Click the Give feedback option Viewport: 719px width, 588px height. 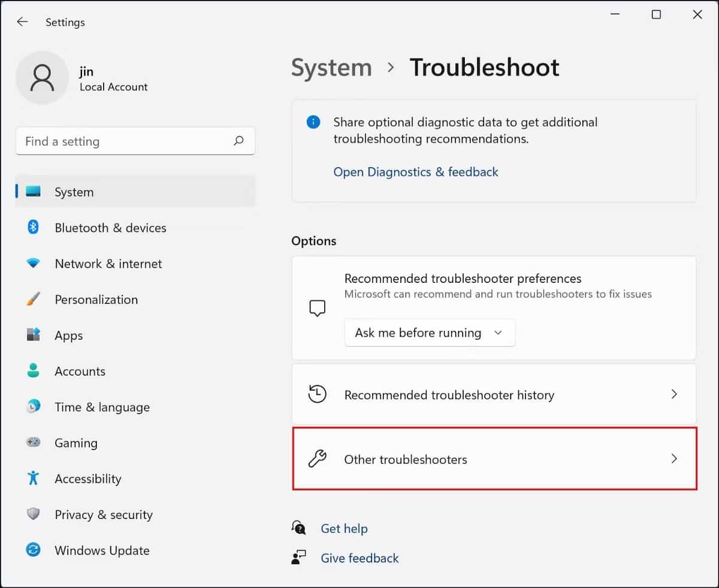pyautogui.click(x=359, y=558)
